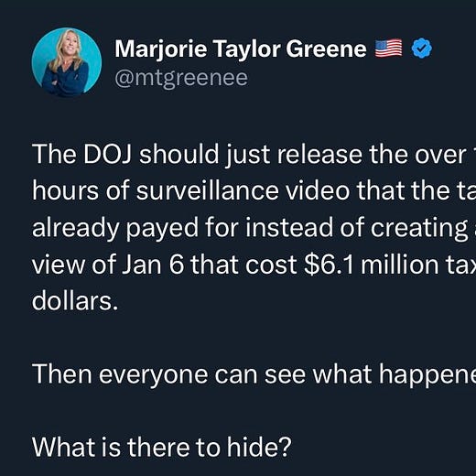Viewport: 476px width, 476px height.
Task: Select the 'Then everyone can see' sentence
Action: 254,375
